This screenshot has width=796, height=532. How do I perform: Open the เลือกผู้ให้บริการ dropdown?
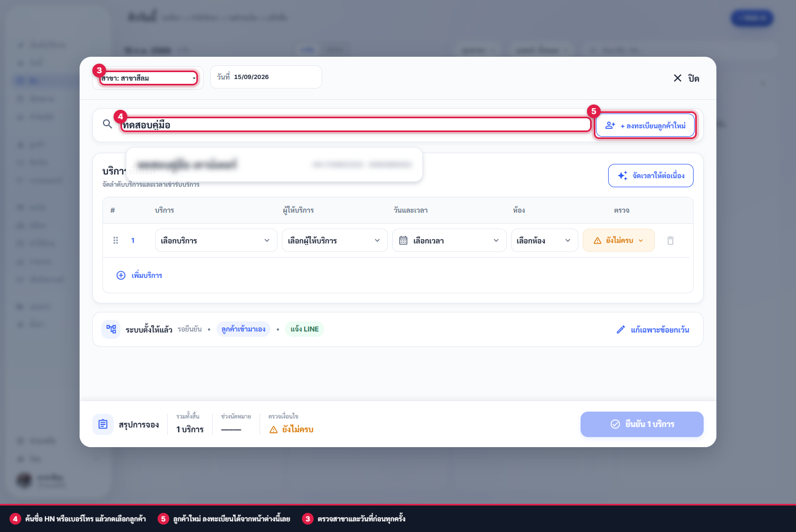tap(335, 240)
